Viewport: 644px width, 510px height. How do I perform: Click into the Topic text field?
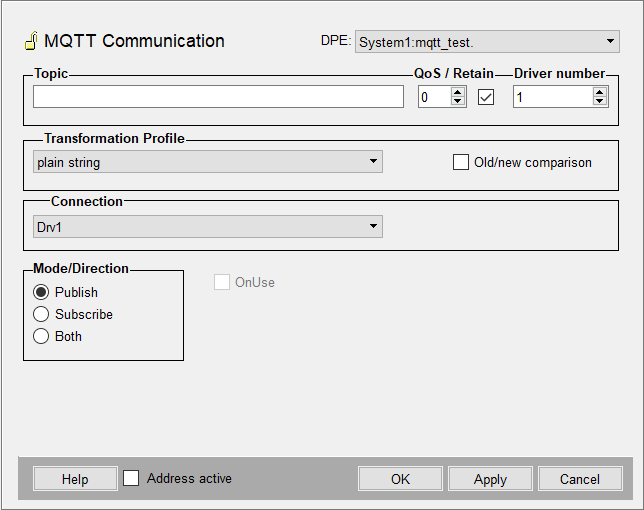coord(218,97)
